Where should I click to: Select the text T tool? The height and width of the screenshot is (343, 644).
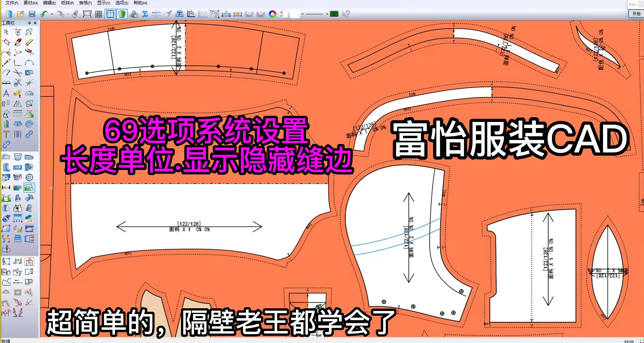click(6, 134)
